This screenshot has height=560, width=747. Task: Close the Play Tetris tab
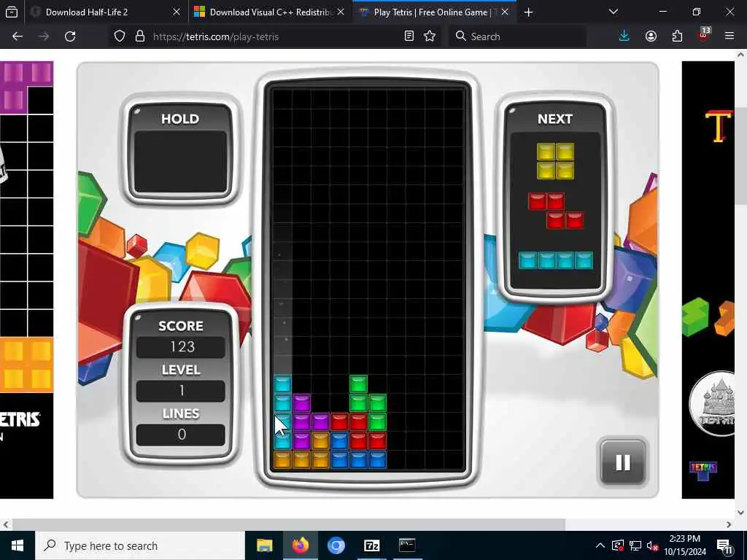pos(505,12)
